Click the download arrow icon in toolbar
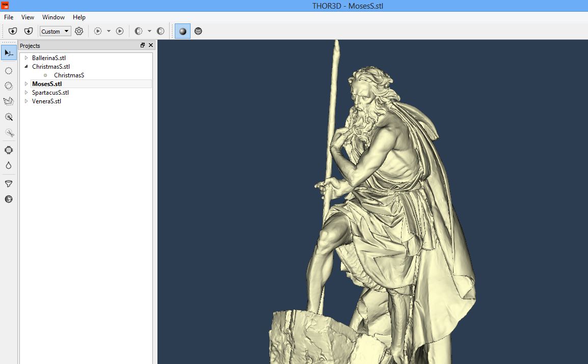 [29, 31]
